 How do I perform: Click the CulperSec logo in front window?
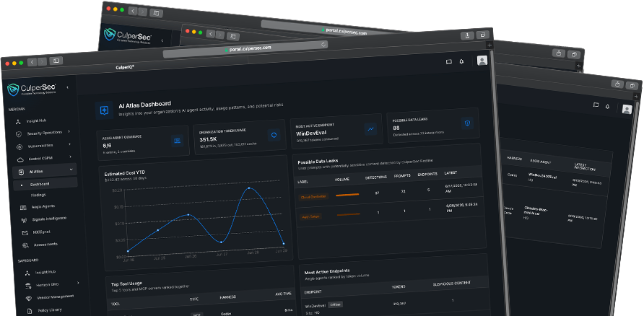coord(32,89)
